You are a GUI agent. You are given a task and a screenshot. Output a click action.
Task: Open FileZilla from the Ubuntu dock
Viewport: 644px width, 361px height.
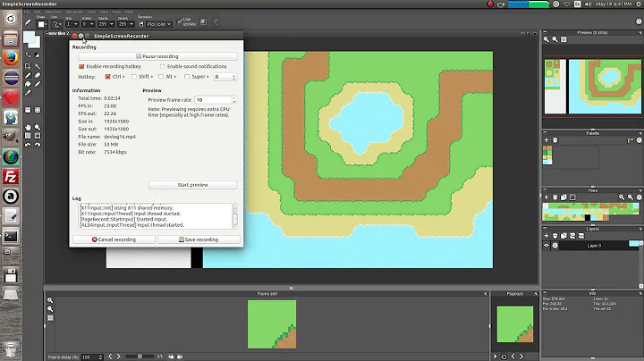tap(11, 177)
